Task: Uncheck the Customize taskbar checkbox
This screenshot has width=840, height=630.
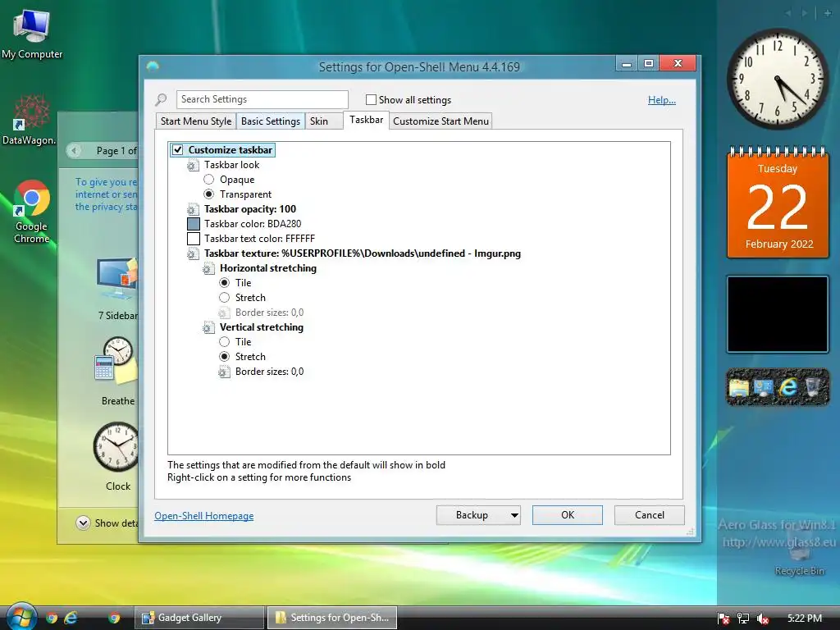Action: pos(178,150)
